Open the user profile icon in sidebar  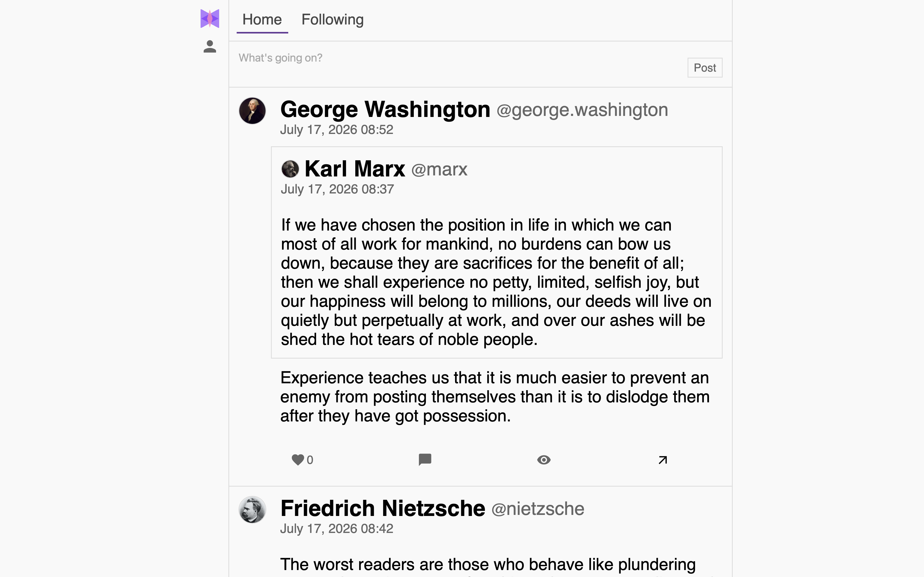tap(210, 47)
